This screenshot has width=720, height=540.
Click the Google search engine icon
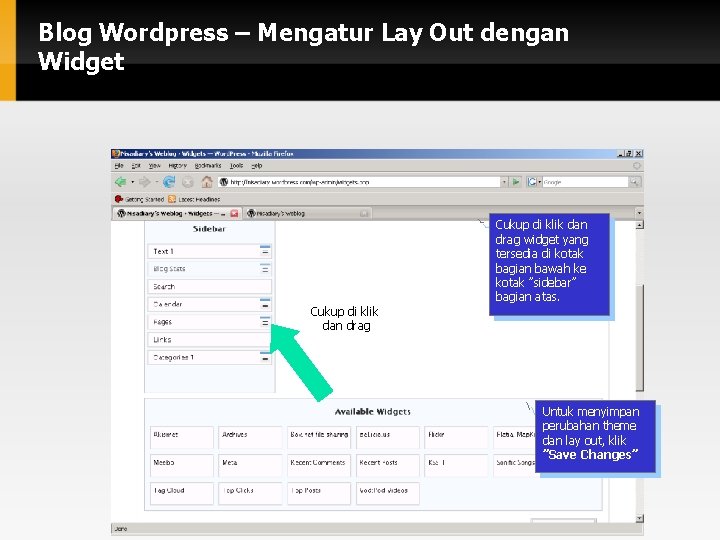point(532,182)
